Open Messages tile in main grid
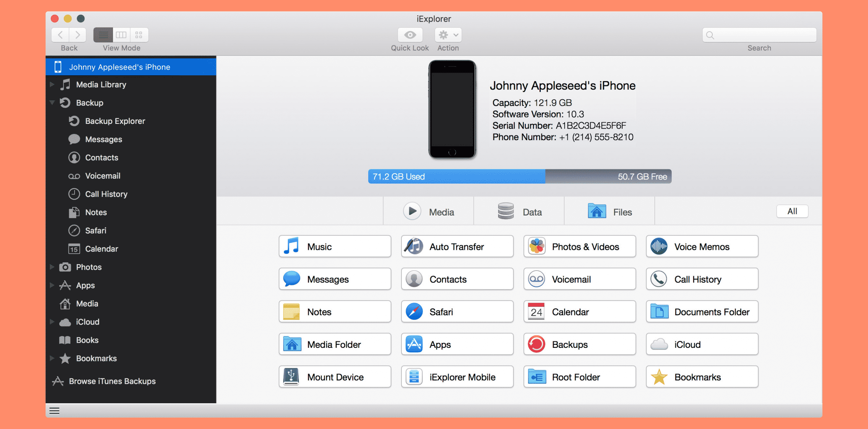Image resolution: width=868 pixels, height=429 pixels. (335, 279)
